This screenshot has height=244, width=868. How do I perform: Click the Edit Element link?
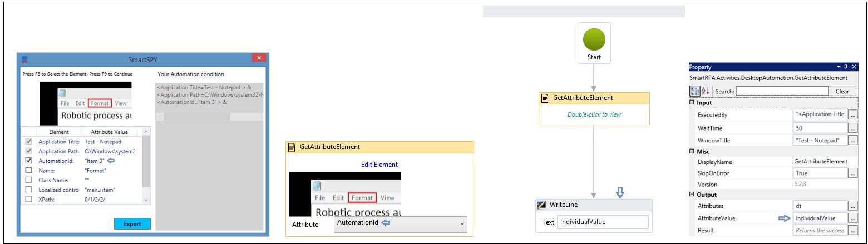(379, 165)
